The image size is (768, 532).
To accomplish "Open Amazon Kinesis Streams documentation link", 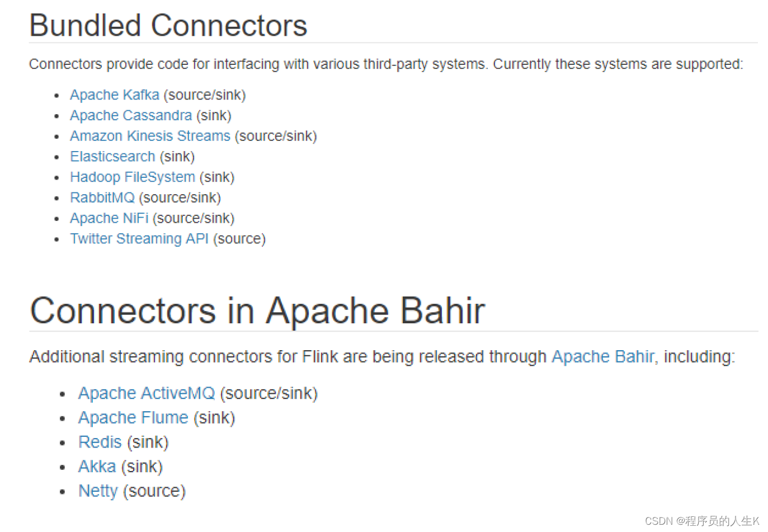I will [149, 136].
